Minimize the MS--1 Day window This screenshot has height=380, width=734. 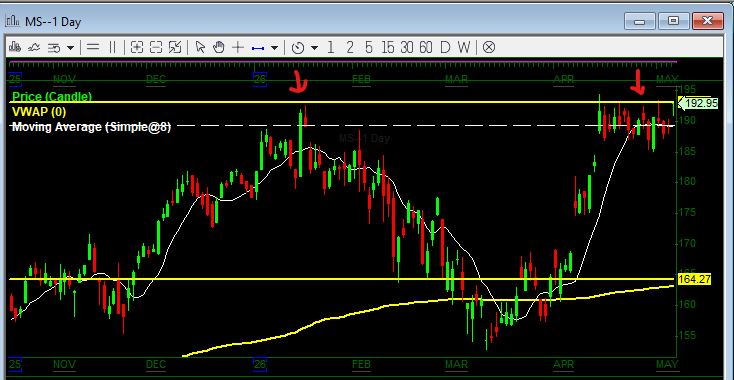point(640,21)
